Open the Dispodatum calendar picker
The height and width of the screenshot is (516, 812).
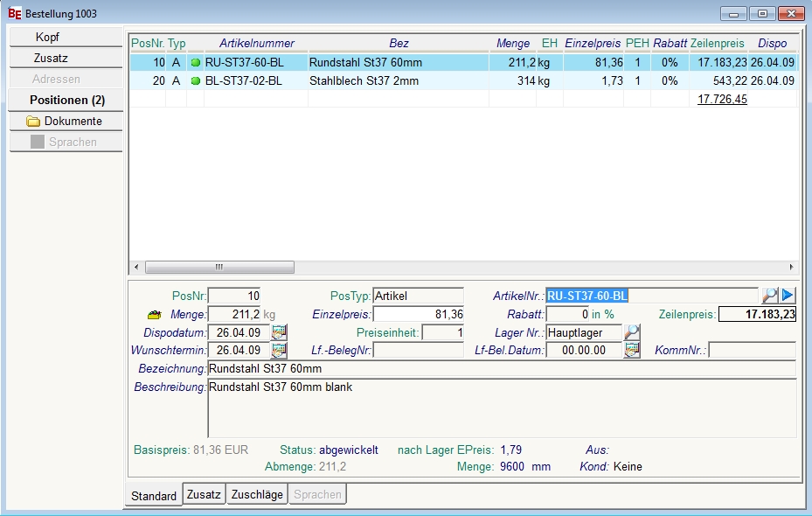[279, 332]
